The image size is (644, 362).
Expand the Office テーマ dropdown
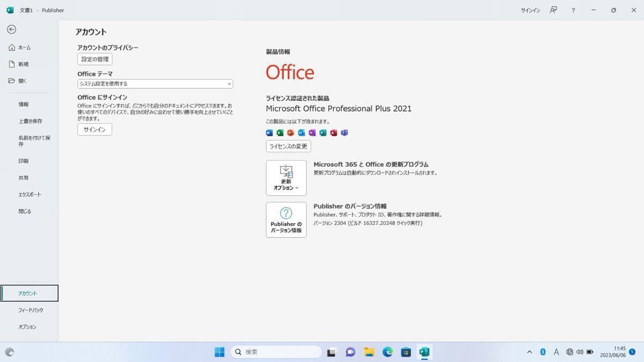155,84
